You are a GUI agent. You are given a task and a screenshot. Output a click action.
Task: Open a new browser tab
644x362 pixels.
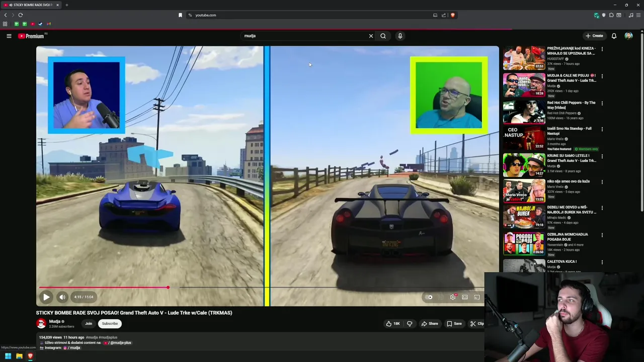66,5
